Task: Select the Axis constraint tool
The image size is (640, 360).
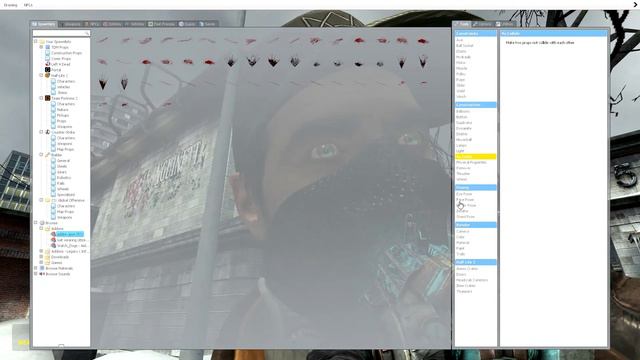Action: point(460,40)
